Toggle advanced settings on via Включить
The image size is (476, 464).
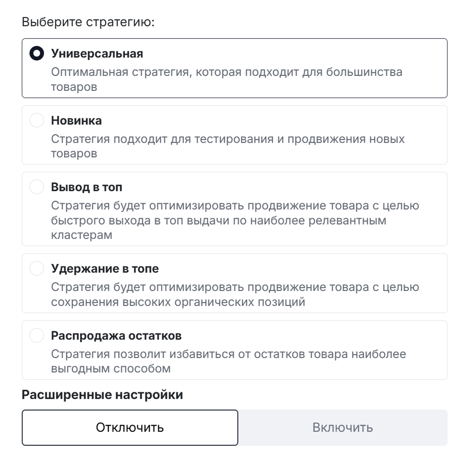pyautogui.click(x=343, y=427)
